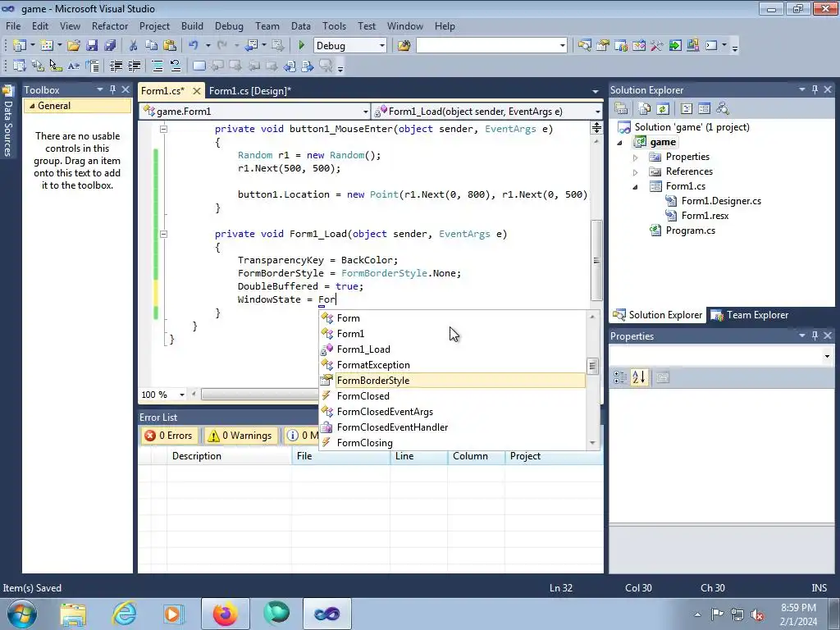Uncomment the selected lines icon
This screenshot has width=840, height=630.
176,66
